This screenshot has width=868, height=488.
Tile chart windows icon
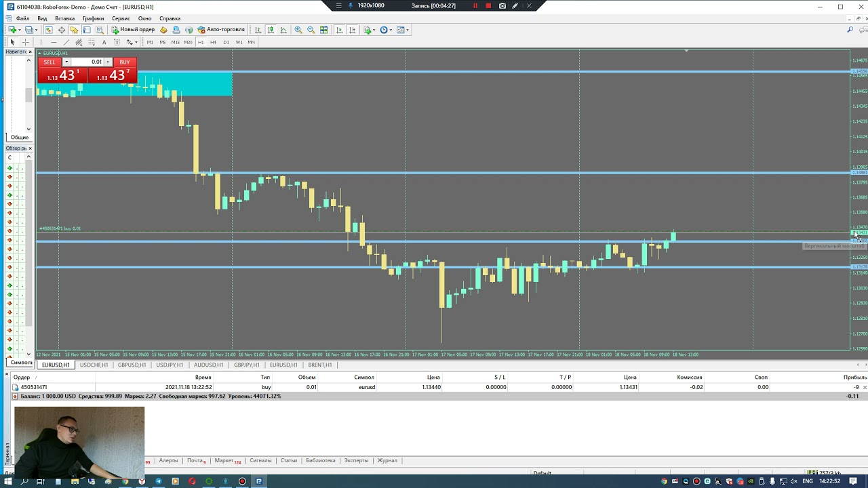[x=324, y=30]
